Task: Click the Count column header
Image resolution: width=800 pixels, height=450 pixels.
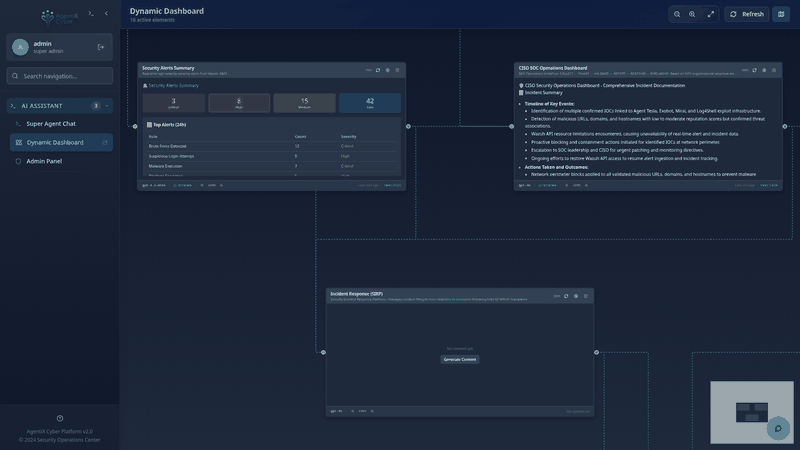Action: 301,137
